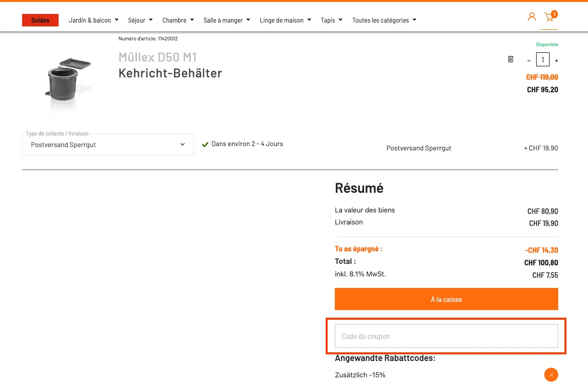588x386 pixels.
Task: Expand the Linge de maison menu
Action: (x=285, y=20)
